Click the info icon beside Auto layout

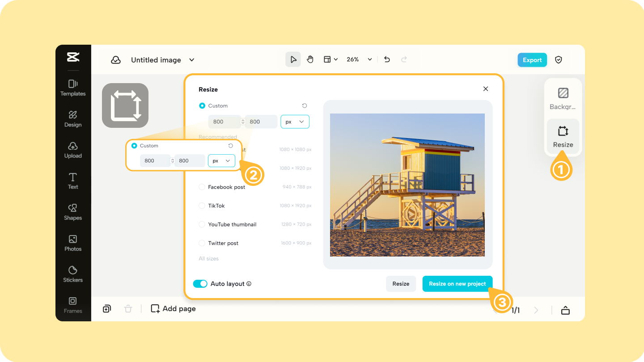tap(249, 284)
